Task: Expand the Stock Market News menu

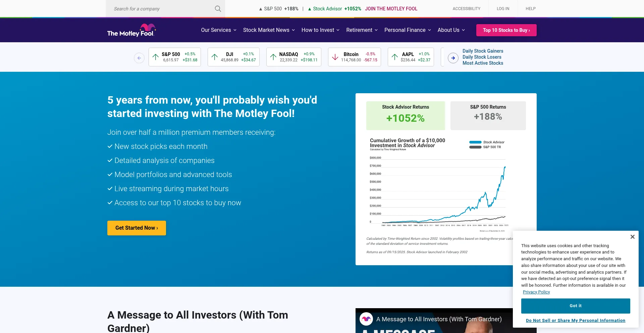Action: [269, 30]
